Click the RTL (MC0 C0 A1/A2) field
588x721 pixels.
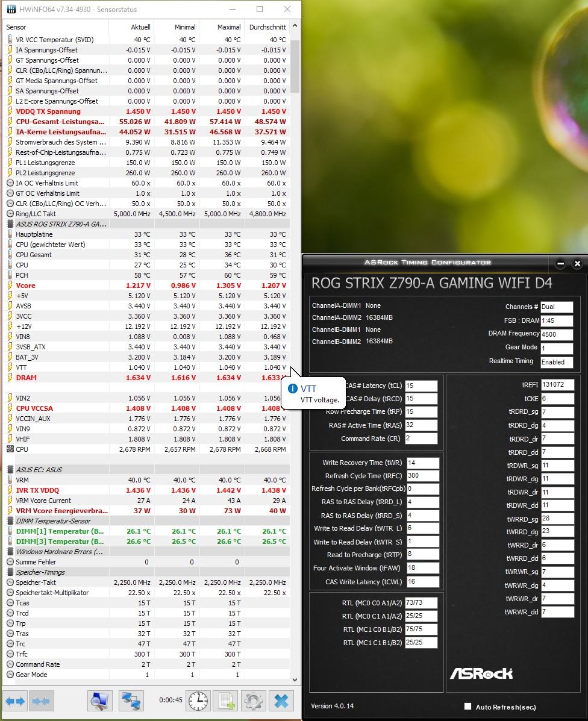pos(421,602)
